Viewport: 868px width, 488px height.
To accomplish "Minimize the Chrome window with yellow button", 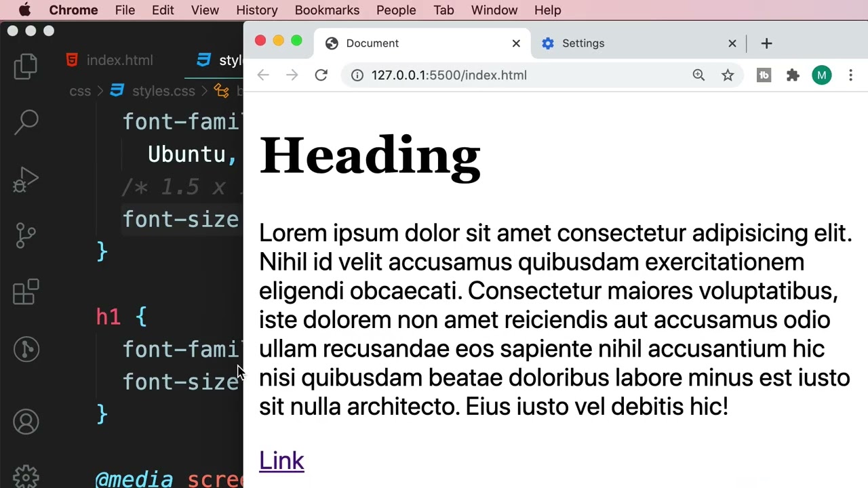I will [x=278, y=41].
